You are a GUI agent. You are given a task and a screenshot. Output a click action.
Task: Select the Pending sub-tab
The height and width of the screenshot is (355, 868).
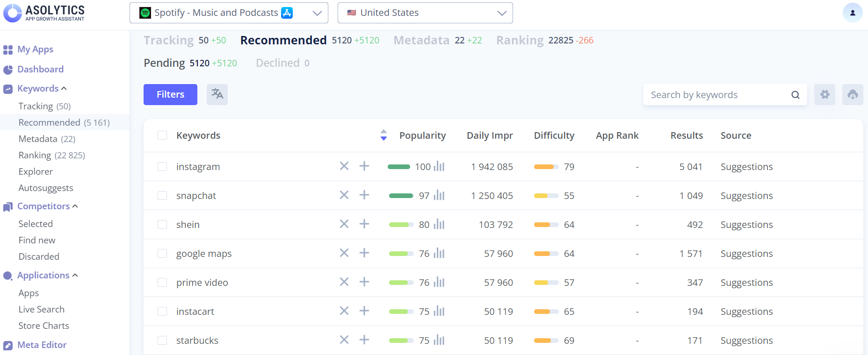click(x=164, y=63)
